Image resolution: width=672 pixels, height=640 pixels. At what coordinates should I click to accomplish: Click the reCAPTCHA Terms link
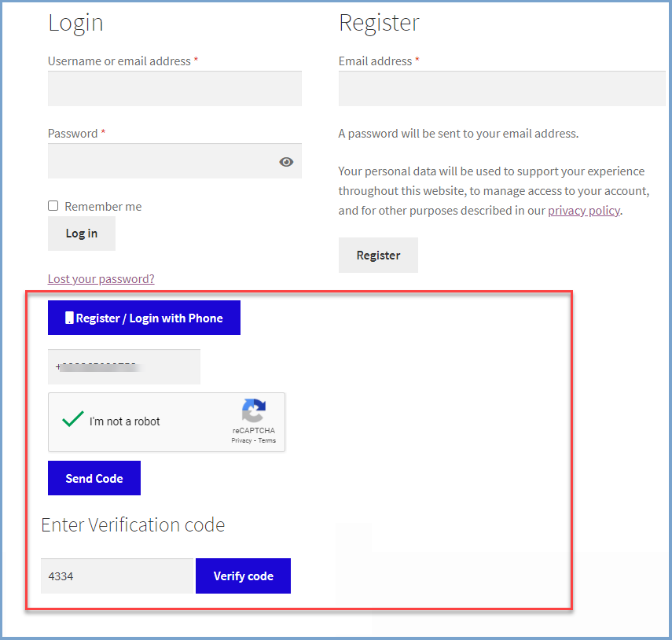click(267, 441)
